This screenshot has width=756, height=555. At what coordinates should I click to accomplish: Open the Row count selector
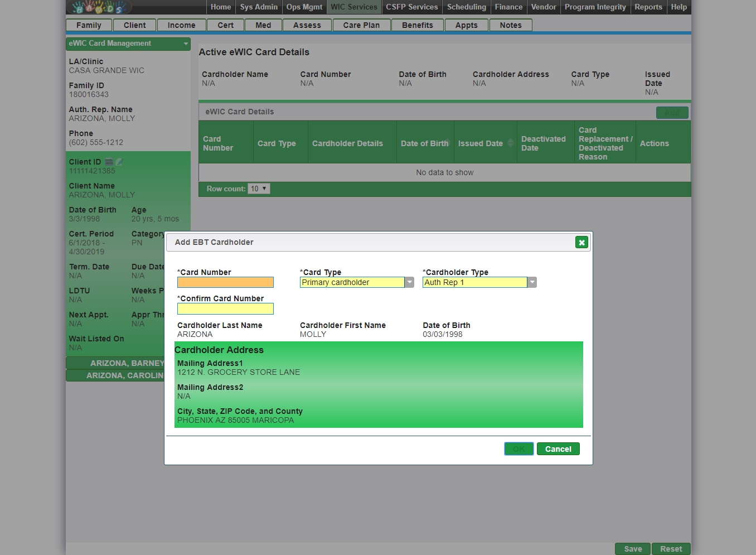click(x=259, y=189)
